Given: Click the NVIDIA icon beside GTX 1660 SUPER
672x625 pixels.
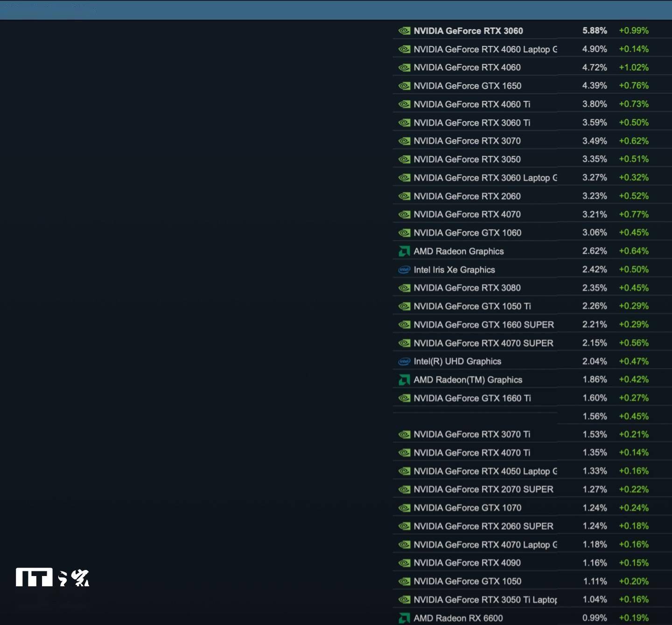Looking at the screenshot, I should (x=404, y=325).
